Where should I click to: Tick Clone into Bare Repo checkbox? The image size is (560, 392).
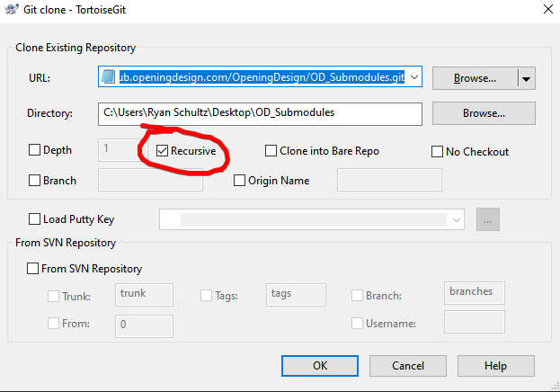pyautogui.click(x=271, y=151)
